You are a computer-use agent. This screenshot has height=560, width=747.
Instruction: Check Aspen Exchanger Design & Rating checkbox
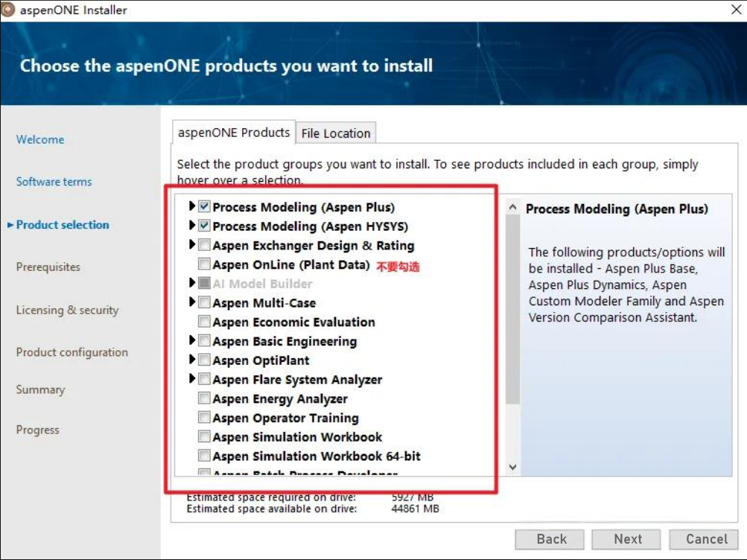click(204, 245)
